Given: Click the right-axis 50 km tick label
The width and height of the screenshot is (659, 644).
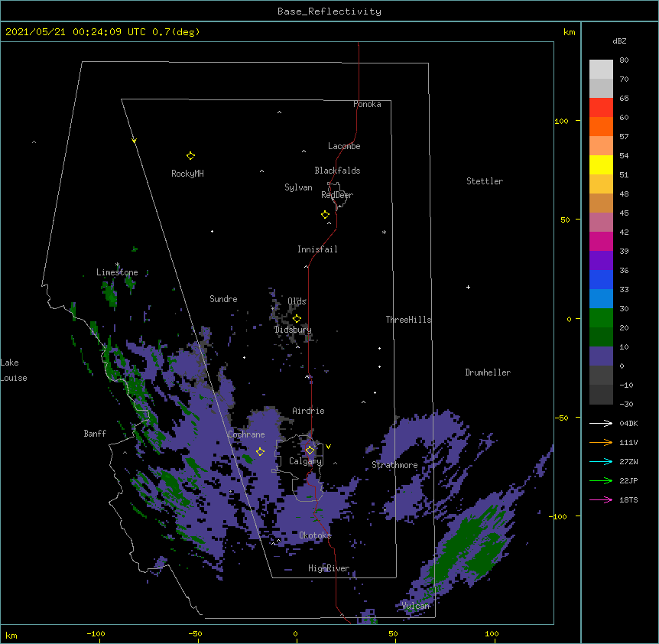Looking at the screenshot, I should point(565,220).
